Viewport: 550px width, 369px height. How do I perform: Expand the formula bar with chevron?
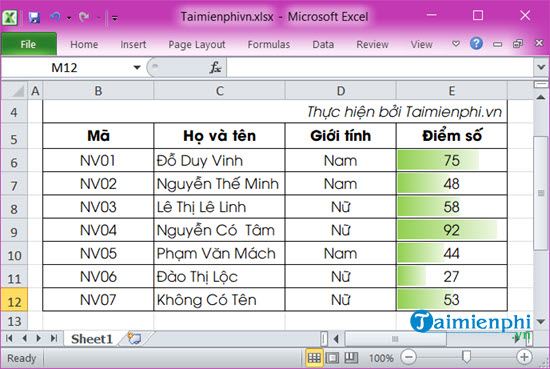coord(541,67)
